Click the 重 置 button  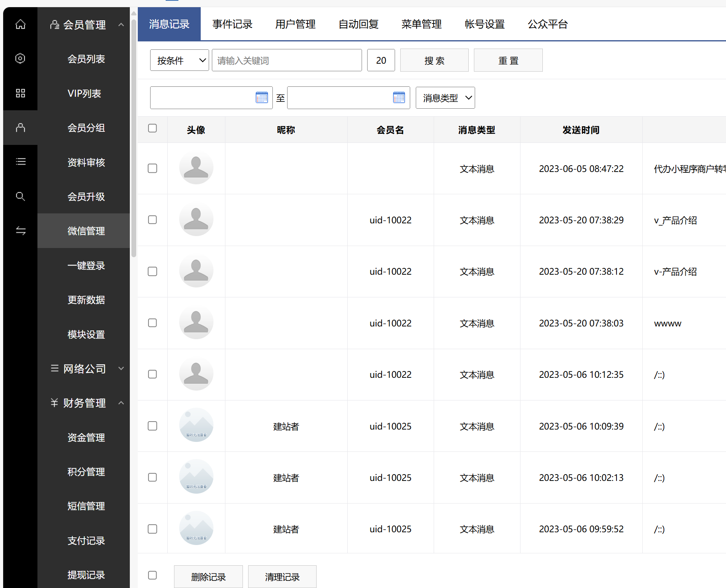(508, 60)
